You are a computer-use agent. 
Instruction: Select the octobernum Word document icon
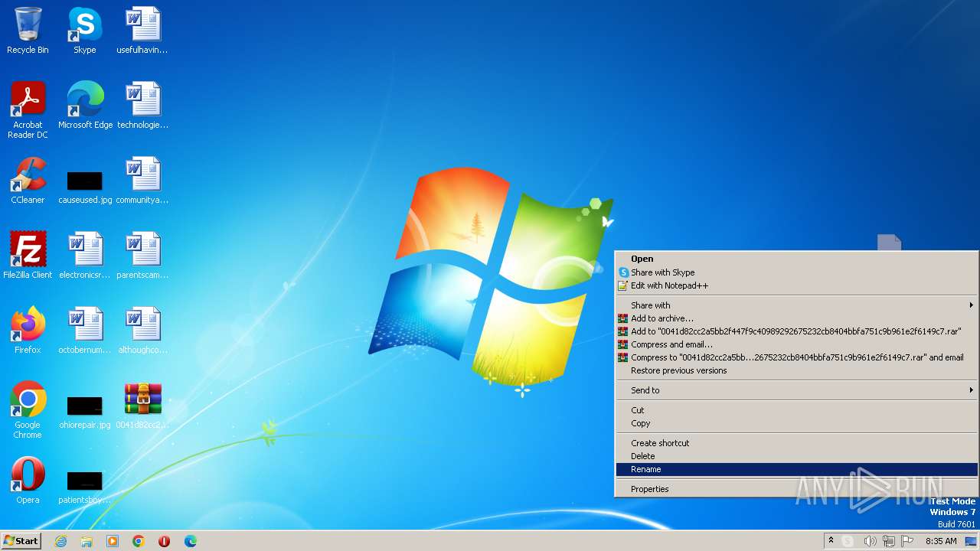coord(85,331)
